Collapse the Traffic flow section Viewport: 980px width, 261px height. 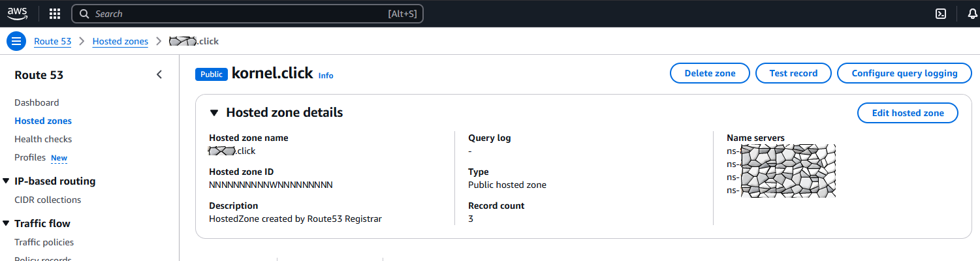click(6, 223)
